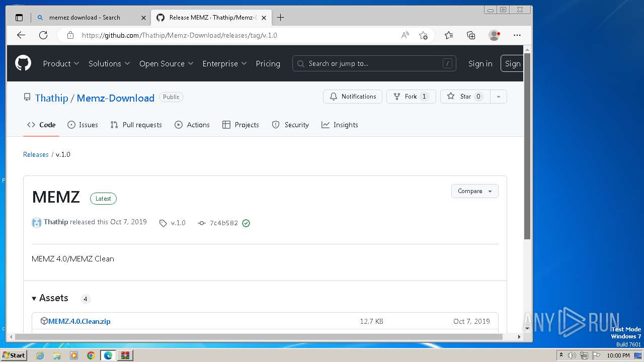Open the Memz-Download repository link
The image size is (644, 362).
click(x=115, y=98)
